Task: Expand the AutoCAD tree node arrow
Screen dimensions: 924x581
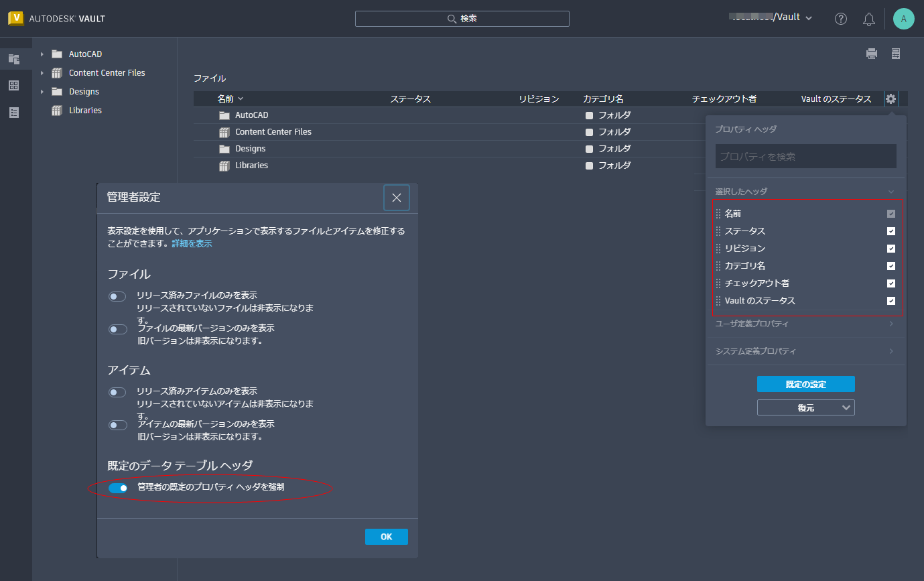Action: coord(42,54)
